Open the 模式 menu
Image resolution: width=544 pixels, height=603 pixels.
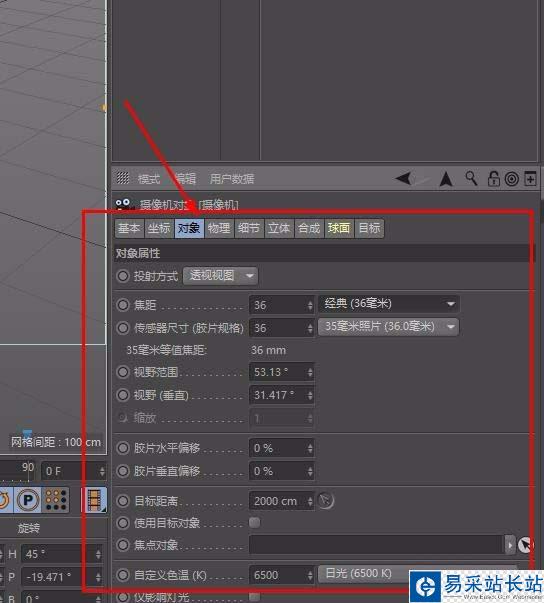[x=149, y=179]
